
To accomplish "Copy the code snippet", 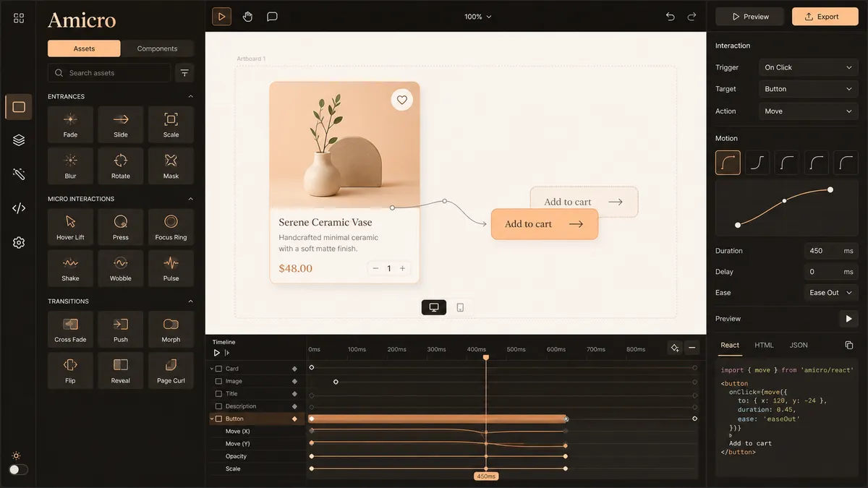I will tap(849, 346).
